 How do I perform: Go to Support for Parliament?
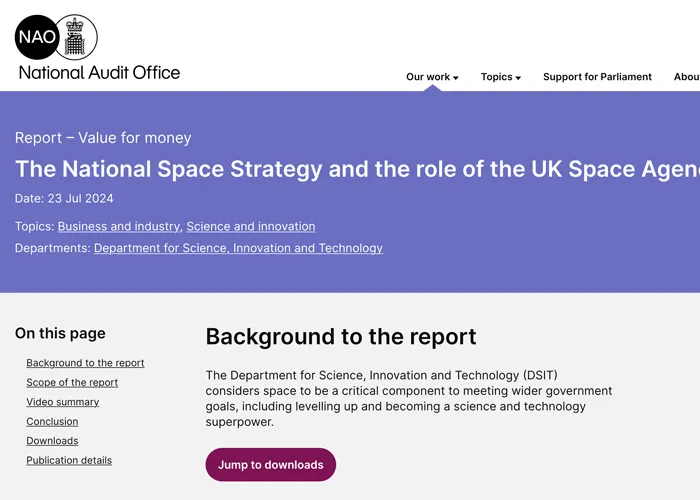(x=597, y=77)
